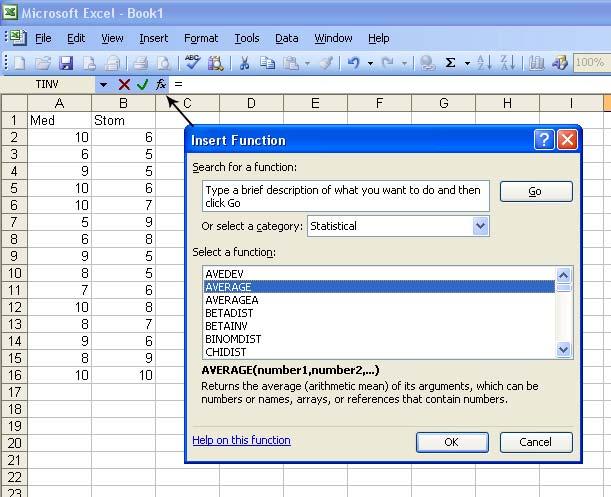The width and height of the screenshot is (611, 497).
Task: Open the 100% zoom combo box
Action: coord(592,63)
